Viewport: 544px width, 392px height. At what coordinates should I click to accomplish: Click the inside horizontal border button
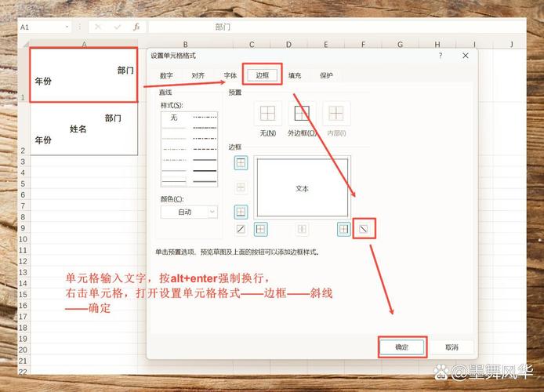coord(241,187)
